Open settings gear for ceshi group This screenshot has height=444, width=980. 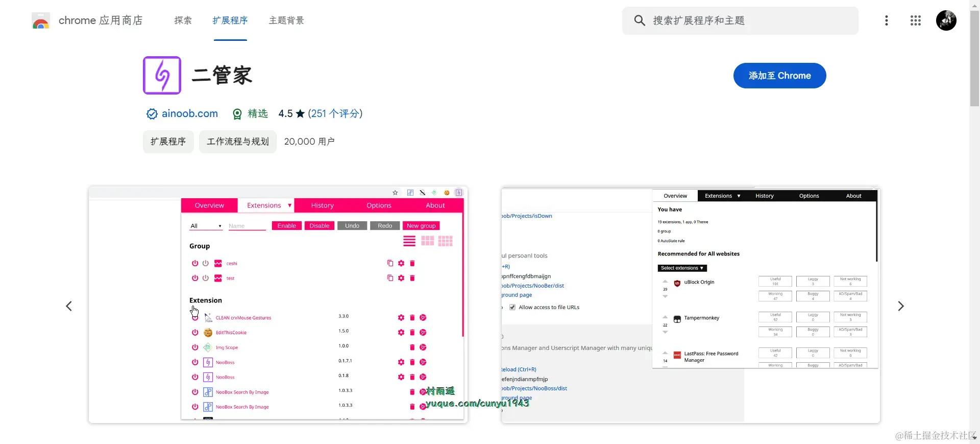(401, 263)
